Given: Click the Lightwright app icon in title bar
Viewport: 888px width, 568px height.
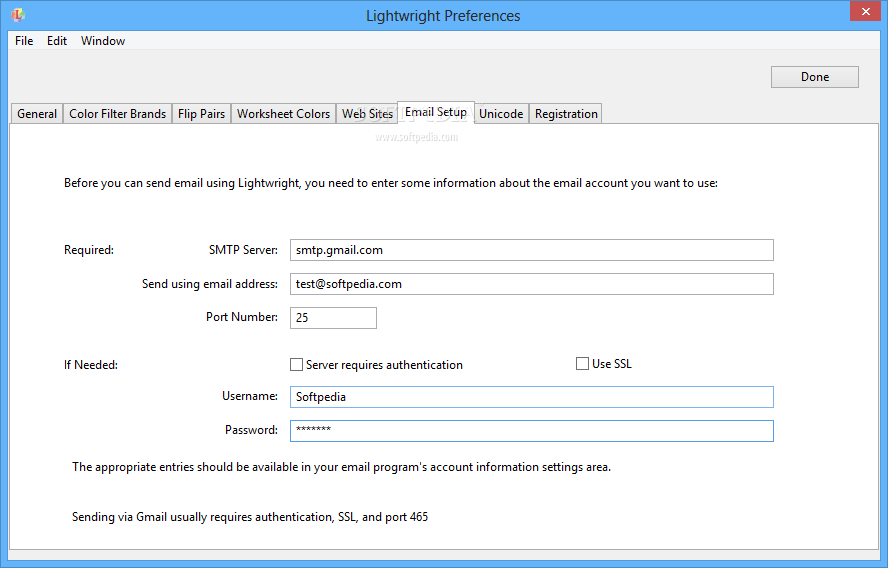Looking at the screenshot, I should [18, 15].
